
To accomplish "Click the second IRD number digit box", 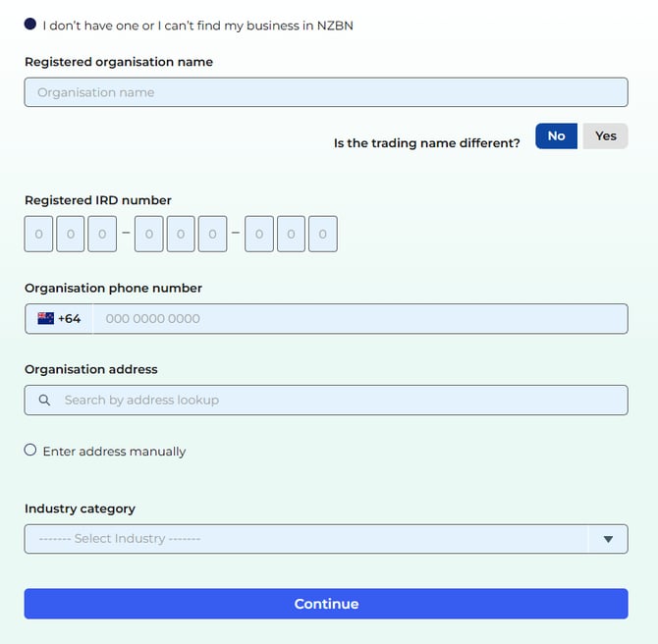I will (x=71, y=235).
